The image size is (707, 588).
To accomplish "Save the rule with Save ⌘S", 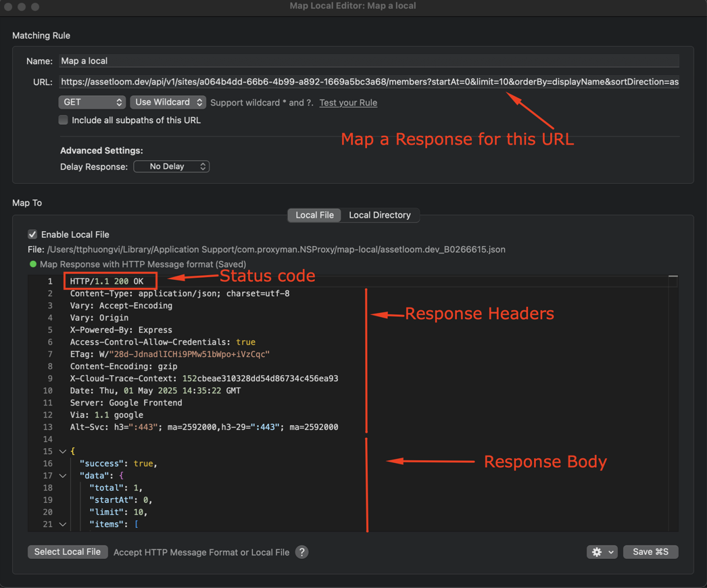I will pos(650,552).
